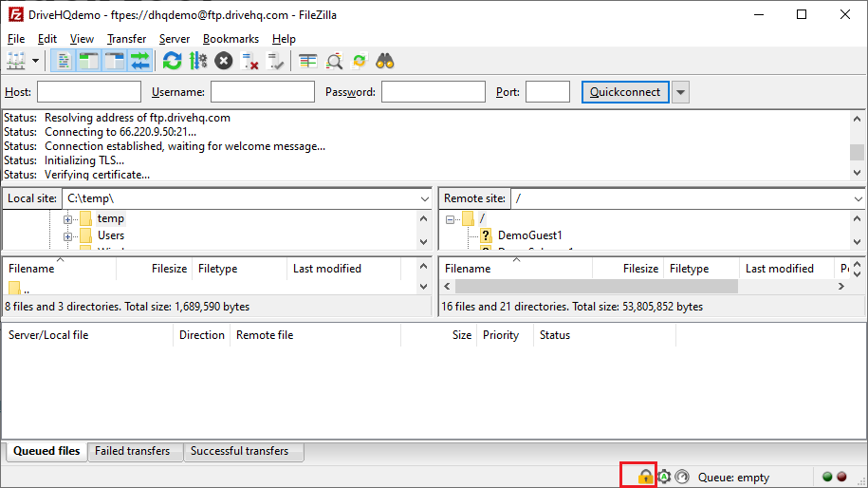This screenshot has width=868, height=488.
Task: Click the 'Verifying certificate...' log line
Action: tap(98, 175)
